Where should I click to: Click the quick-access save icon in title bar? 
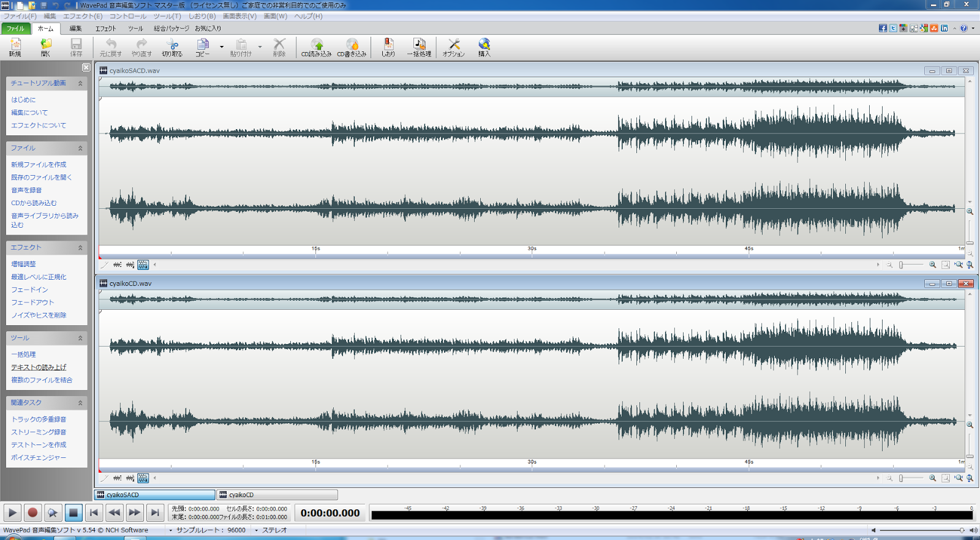[x=43, y=5]
